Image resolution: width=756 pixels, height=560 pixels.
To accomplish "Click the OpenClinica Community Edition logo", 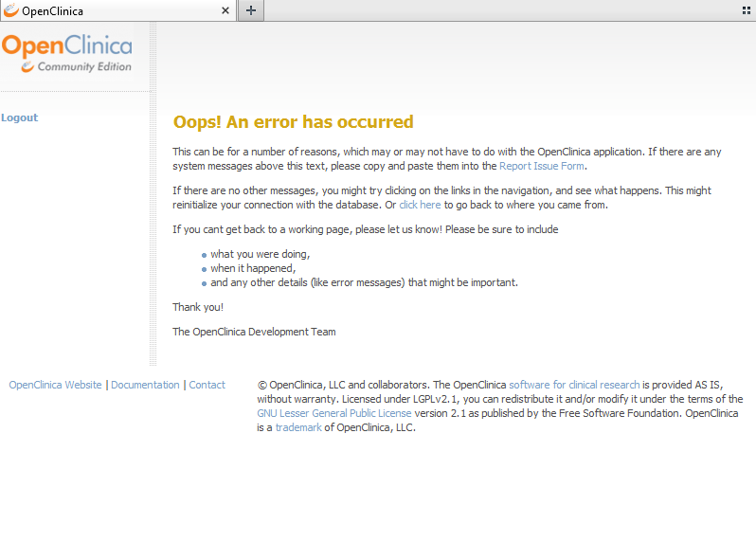I will [x=67, y=54].
